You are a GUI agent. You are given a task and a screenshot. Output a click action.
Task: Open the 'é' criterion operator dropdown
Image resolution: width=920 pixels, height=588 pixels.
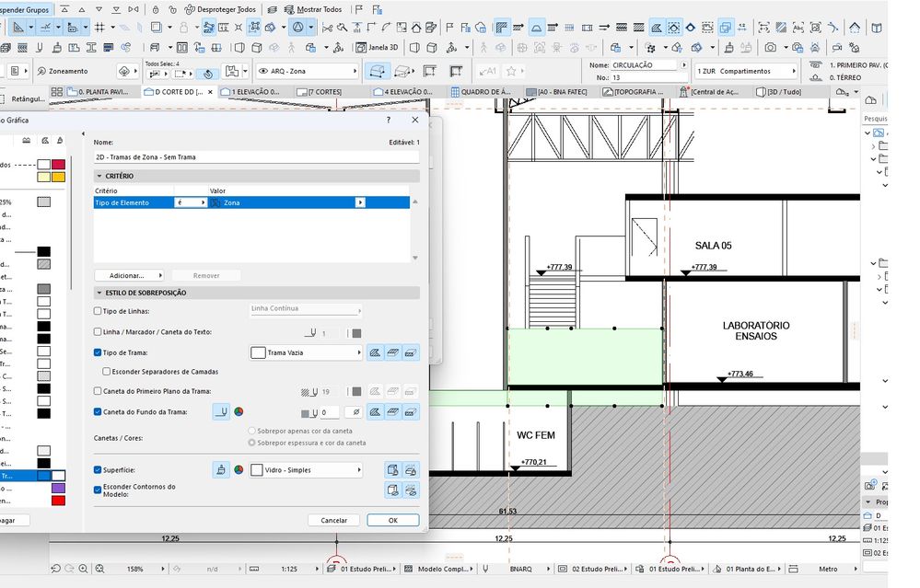pyautogui.click(x=191, y=202)
